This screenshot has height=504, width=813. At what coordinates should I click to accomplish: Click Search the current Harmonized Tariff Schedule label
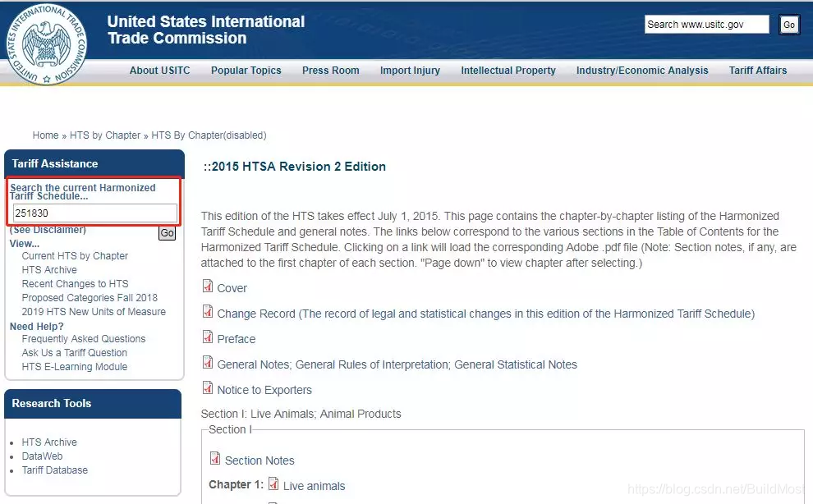click(82, 191)
